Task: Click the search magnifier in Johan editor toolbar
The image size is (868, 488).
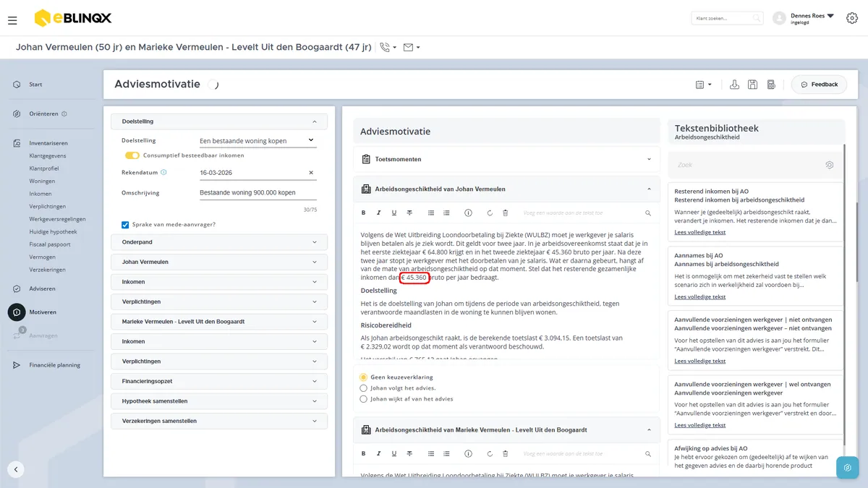Action: coord(648,213)
